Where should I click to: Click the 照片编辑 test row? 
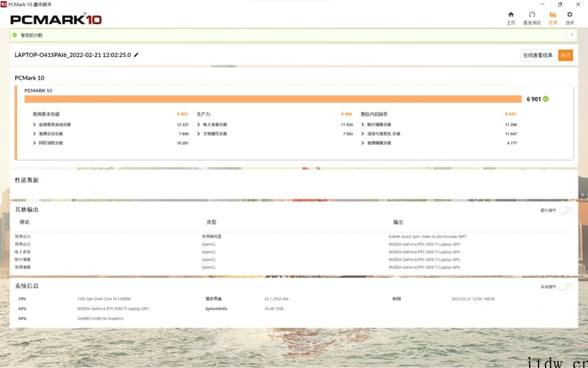pyautogui.click(x=22, y=260)
